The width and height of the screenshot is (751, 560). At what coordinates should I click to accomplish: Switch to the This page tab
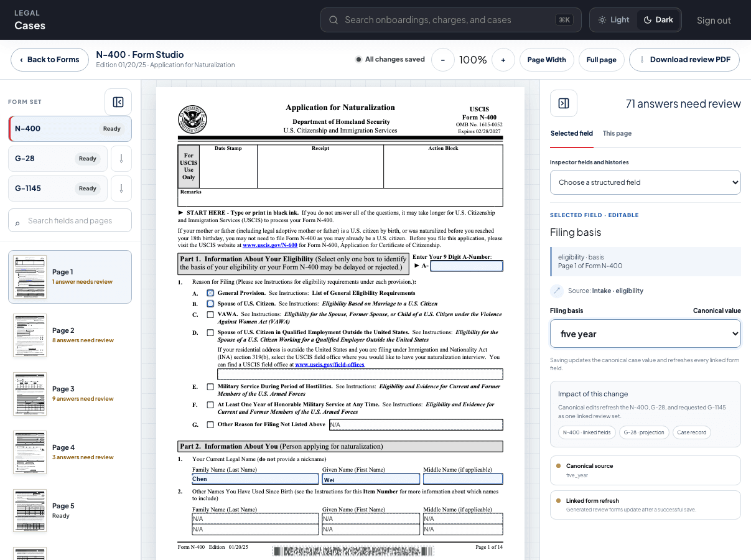pyautogui.click(x=617, y=133)
